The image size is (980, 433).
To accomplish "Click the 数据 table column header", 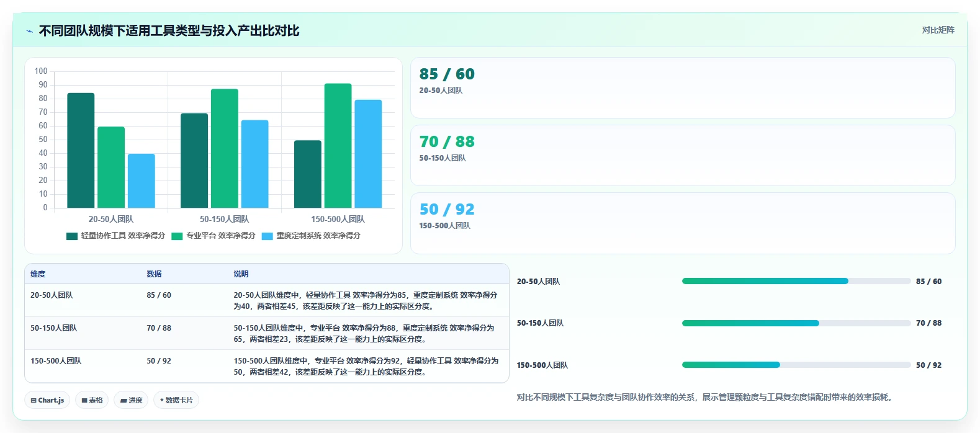I will tap(154, 274).
